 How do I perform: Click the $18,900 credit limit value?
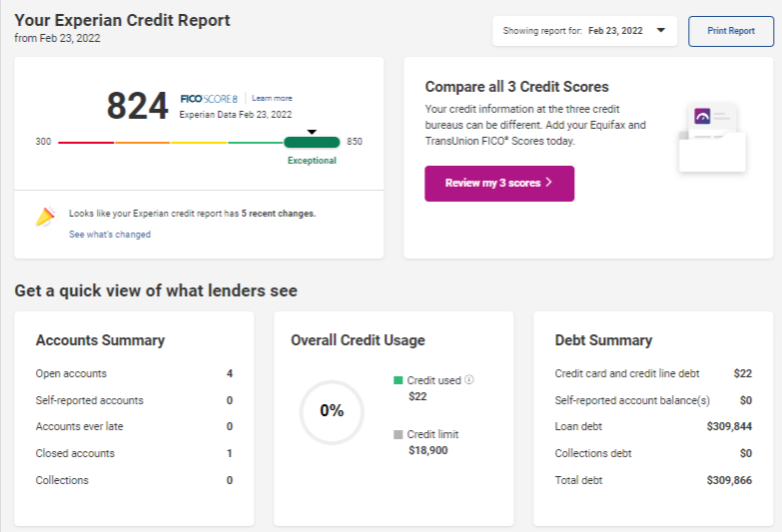(427, 450)
